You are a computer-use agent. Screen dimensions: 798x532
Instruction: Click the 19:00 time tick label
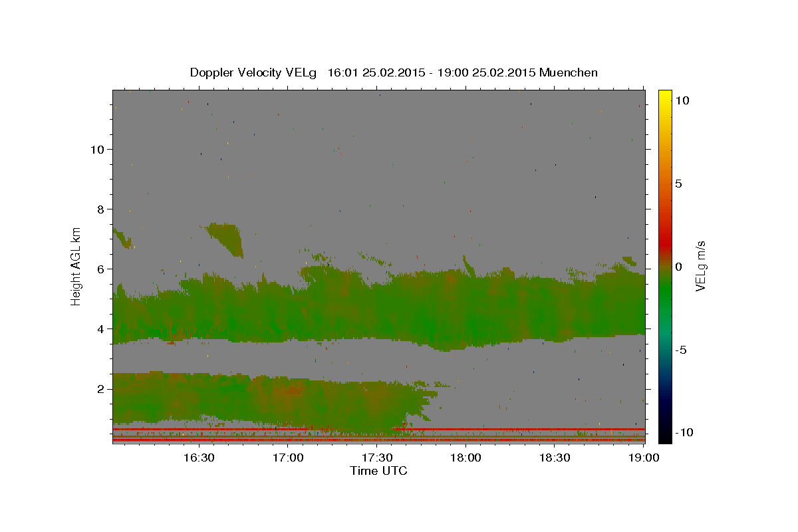pyautogui.click(x=644, y=458)
